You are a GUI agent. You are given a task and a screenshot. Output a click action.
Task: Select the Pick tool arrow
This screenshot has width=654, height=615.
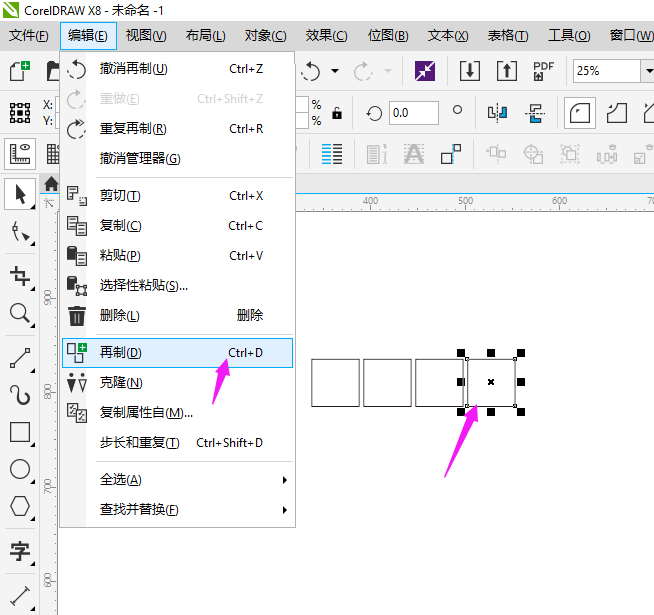point(20,194)
